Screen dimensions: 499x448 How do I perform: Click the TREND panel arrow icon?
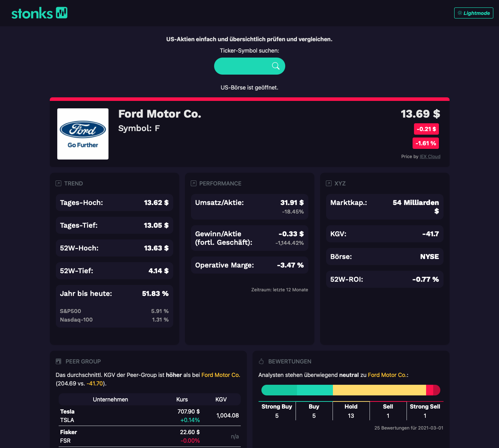click(58, 183)
